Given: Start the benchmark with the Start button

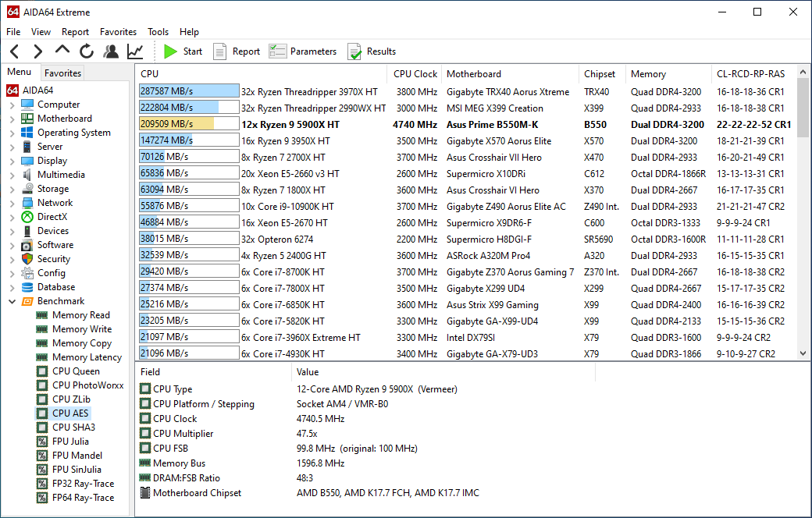Looking at the screenshot, I should pos(183,51).
